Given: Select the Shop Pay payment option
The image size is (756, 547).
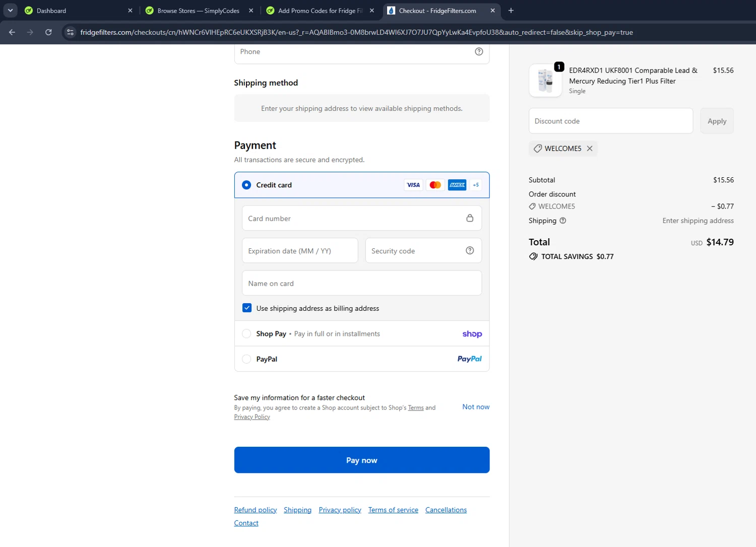Looking at the screenshot, I should coord(246,333).
